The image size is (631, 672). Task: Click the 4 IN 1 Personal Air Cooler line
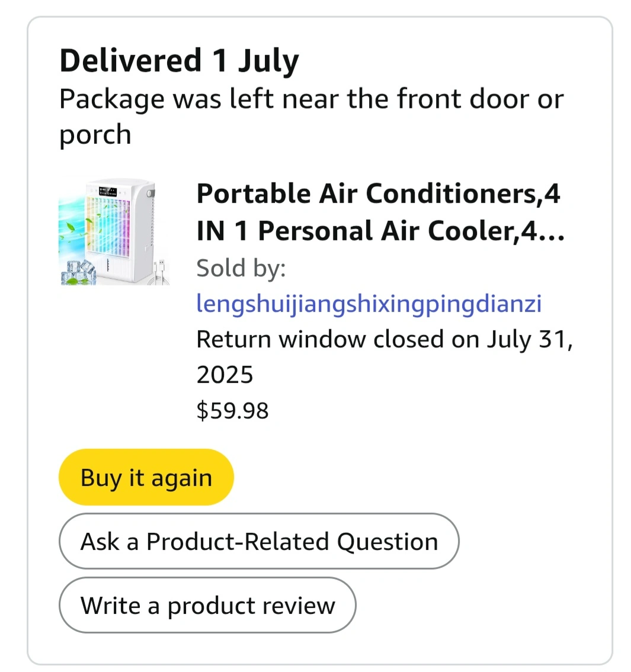pos(367,231)
